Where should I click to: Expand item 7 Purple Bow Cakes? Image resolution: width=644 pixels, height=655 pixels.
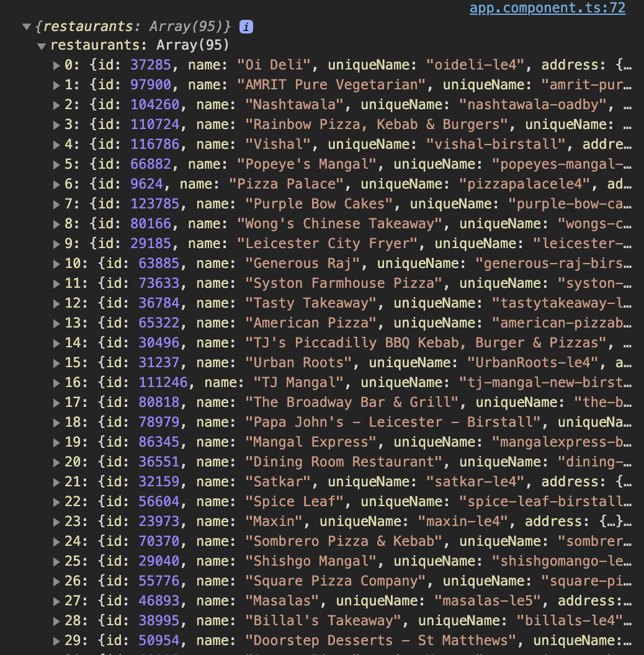pos(56,204)
